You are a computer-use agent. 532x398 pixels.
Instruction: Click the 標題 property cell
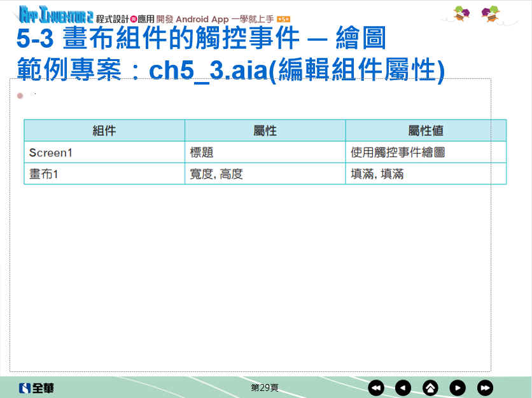265,153
